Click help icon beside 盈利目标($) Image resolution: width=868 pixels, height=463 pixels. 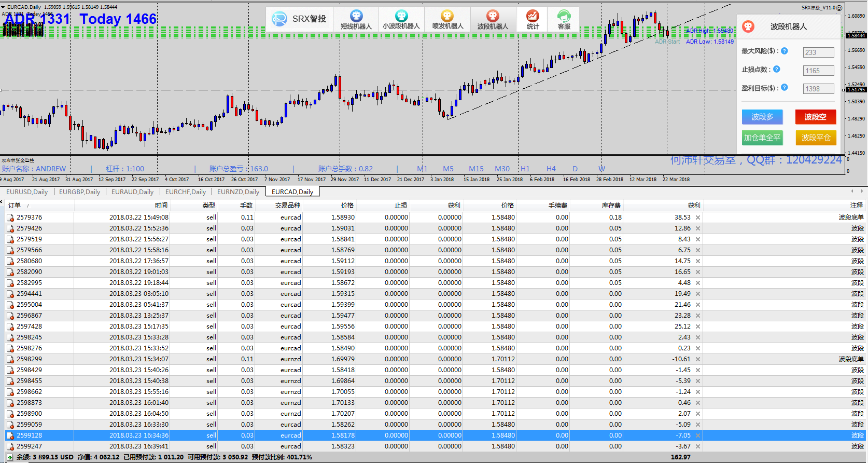click(x=785, y=88)
